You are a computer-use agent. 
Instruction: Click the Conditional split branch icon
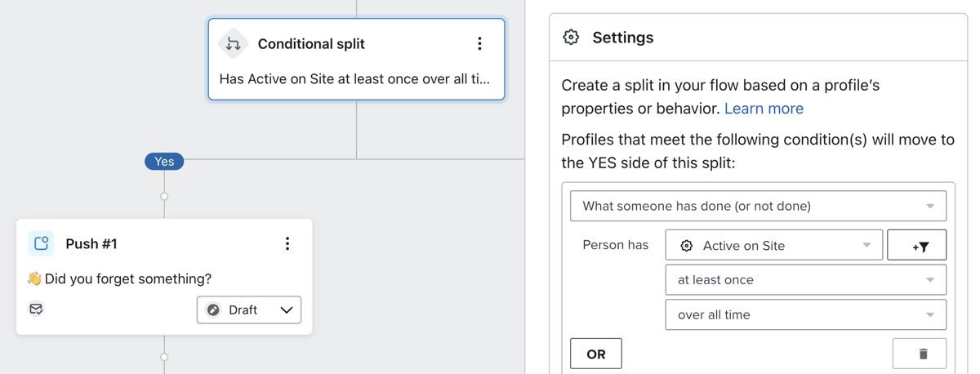(x=233, y=44)
